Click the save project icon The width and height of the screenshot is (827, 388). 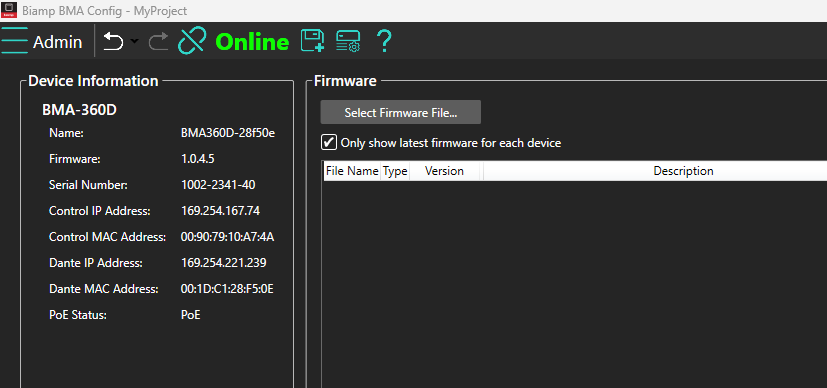coord(312,41)
